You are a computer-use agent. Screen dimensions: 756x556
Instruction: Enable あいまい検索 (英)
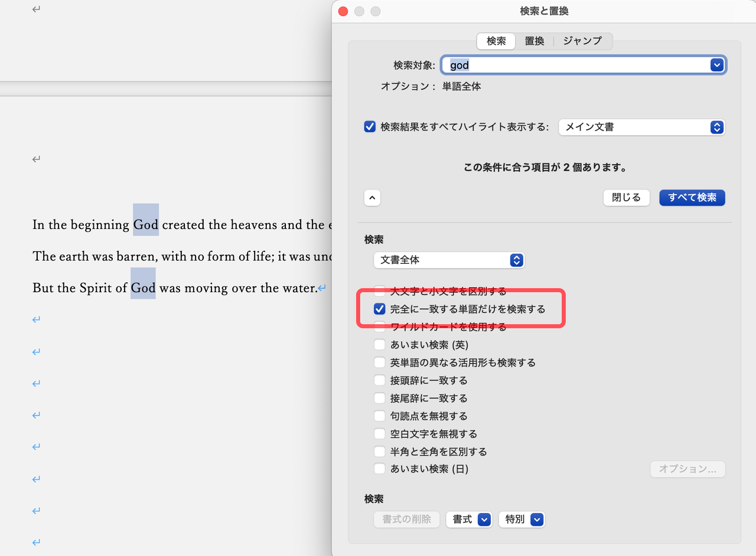[x=379, y=344]
